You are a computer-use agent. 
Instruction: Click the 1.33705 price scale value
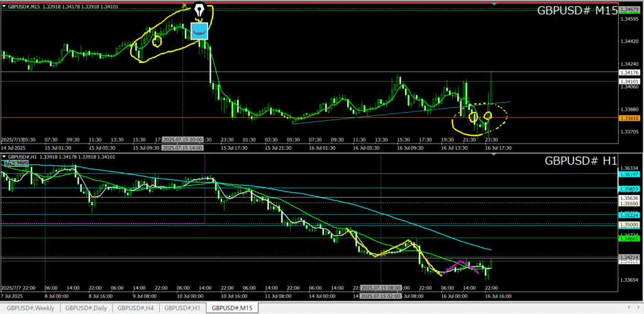(x=629, y=132)
